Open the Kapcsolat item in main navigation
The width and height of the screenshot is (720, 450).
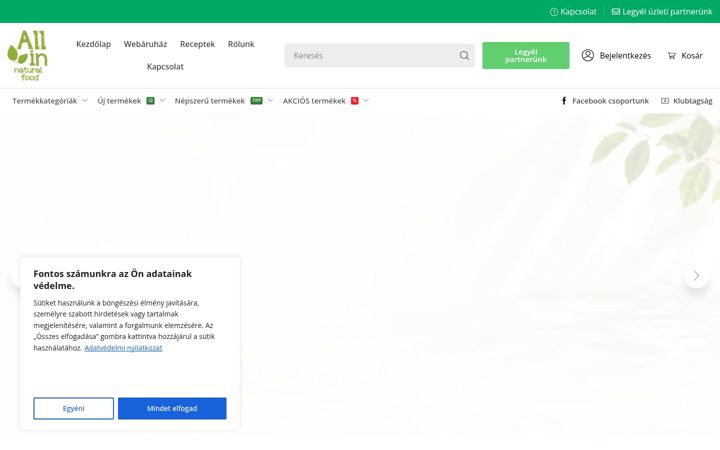[x=165, y=67]
